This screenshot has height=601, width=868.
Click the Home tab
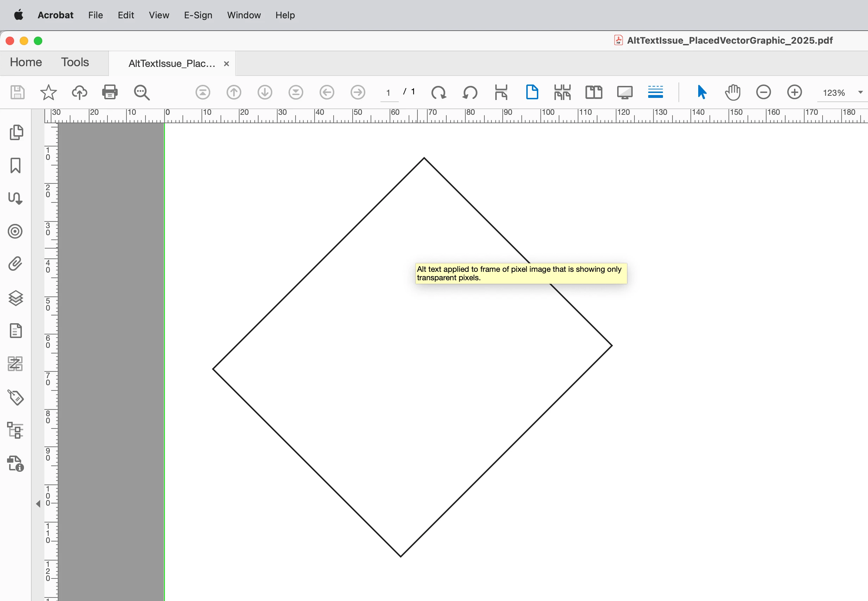tap(26, 62)
